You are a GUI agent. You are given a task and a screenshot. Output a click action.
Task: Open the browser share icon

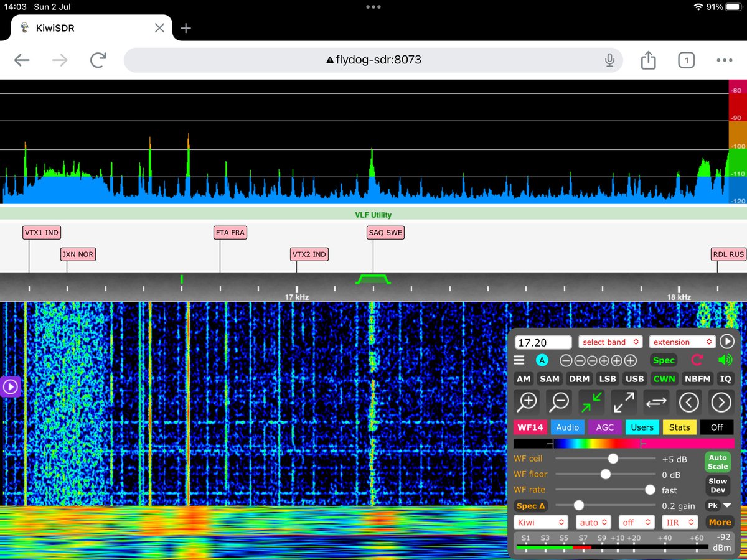click(648, 60)
